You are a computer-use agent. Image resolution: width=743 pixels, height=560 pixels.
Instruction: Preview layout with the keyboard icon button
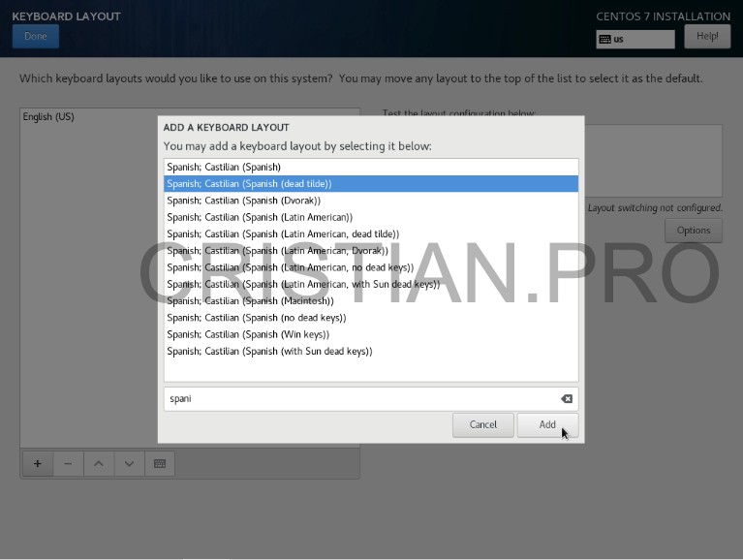point(160,463)
